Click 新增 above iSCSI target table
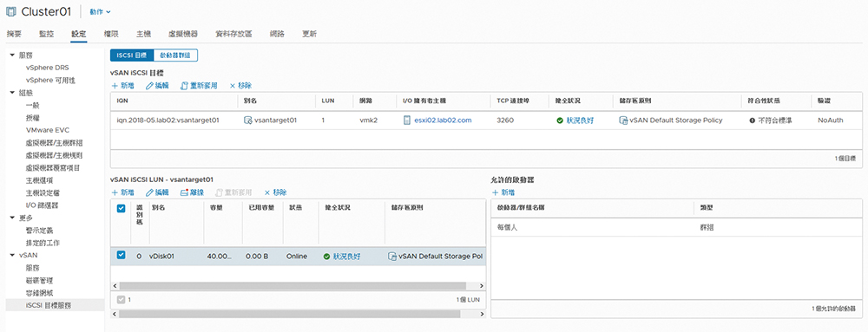The width and height of the screenshot is (868, 332). point(123,86)
